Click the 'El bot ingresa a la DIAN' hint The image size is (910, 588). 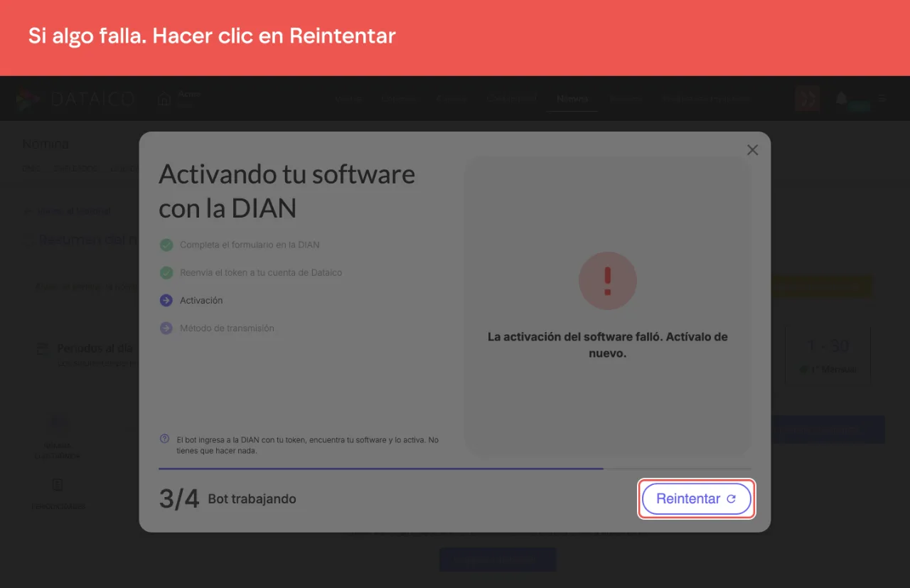tap(307, 445)
